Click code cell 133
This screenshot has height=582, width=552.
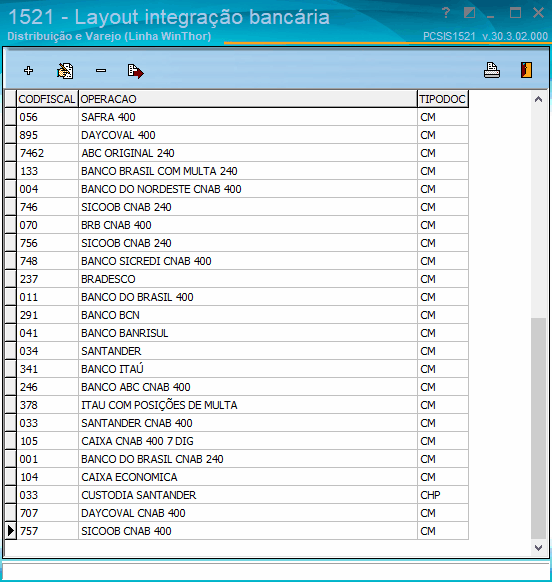47,171
